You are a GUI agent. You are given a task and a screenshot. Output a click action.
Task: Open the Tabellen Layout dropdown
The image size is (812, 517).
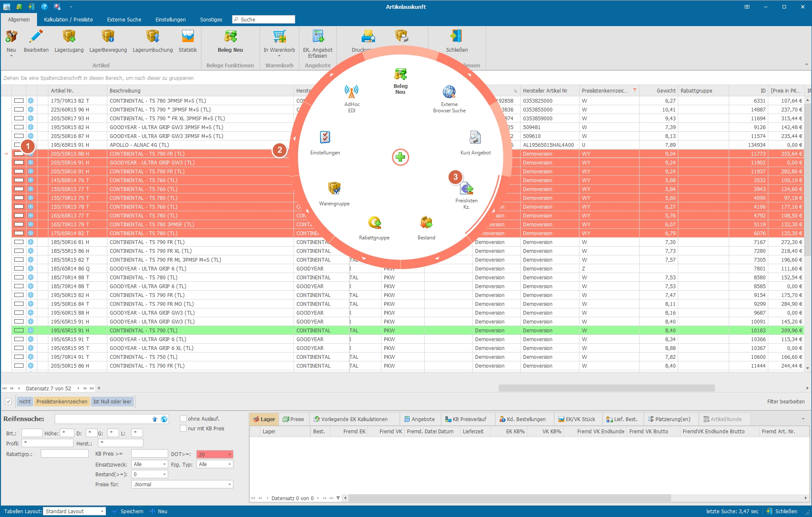102,511
